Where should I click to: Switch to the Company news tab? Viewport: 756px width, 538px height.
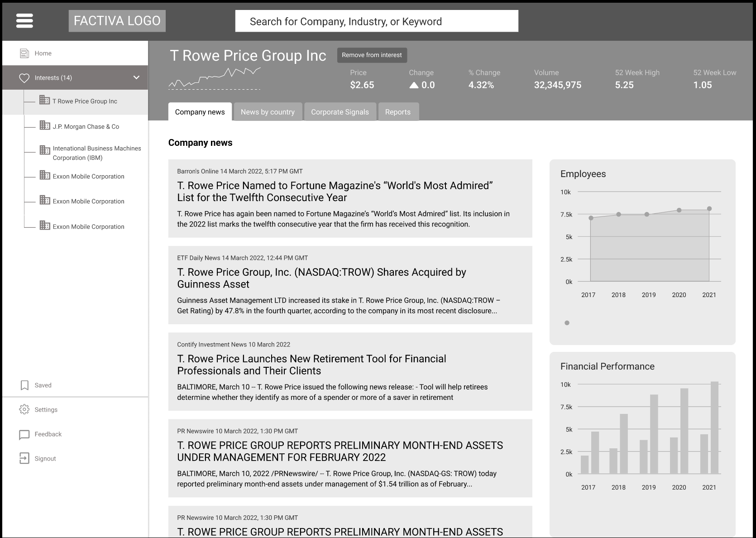coord(200,112)
